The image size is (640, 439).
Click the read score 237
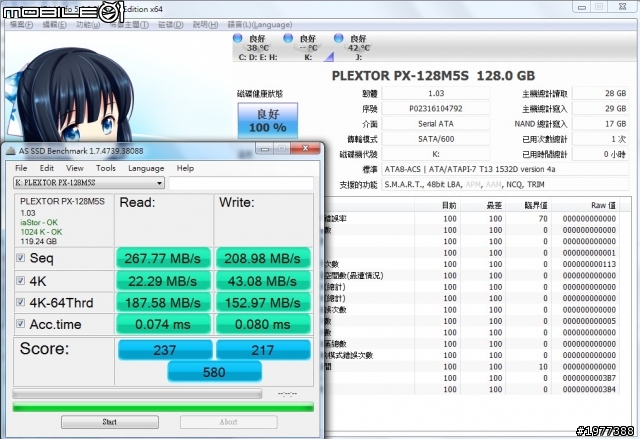pos(164,350)
